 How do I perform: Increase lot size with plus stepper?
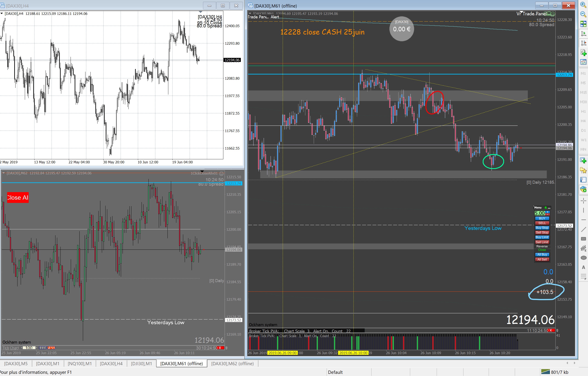[548, 212]
